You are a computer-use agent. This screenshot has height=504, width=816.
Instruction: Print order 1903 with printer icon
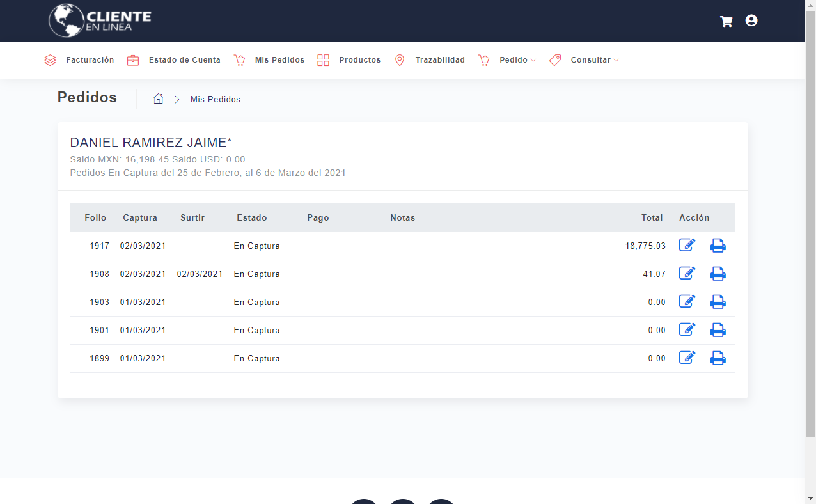click(x=718, y=302)
